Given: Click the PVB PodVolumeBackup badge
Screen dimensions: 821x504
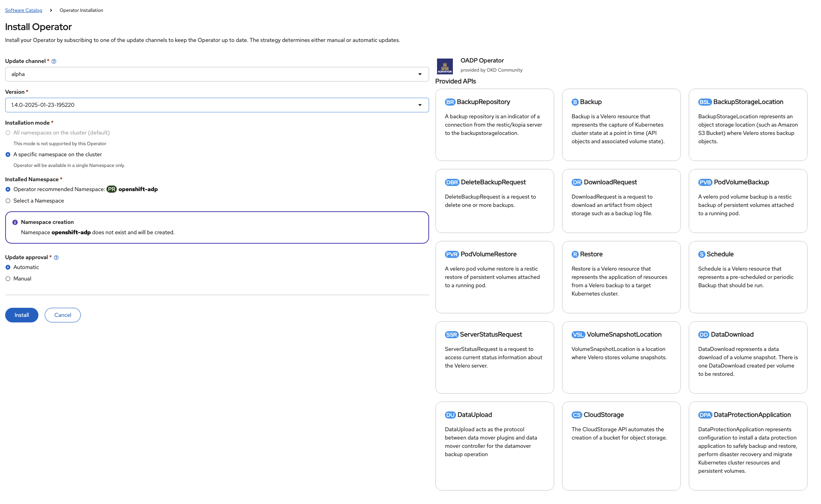Looking at the screenshot, I should point(705,182).
